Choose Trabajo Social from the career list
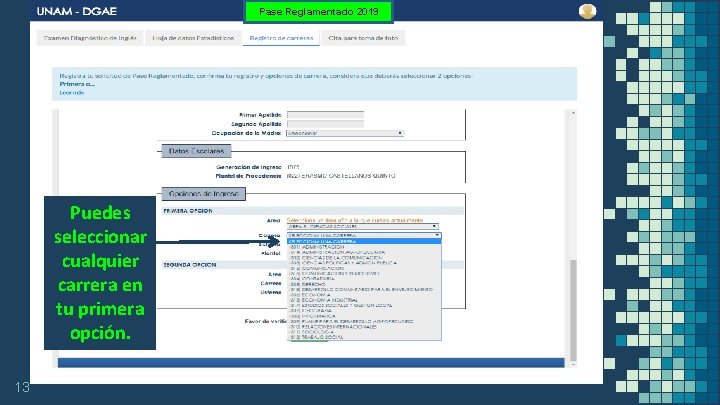The height and width of the screenshot is (405, 720). (x=364, y=337)
